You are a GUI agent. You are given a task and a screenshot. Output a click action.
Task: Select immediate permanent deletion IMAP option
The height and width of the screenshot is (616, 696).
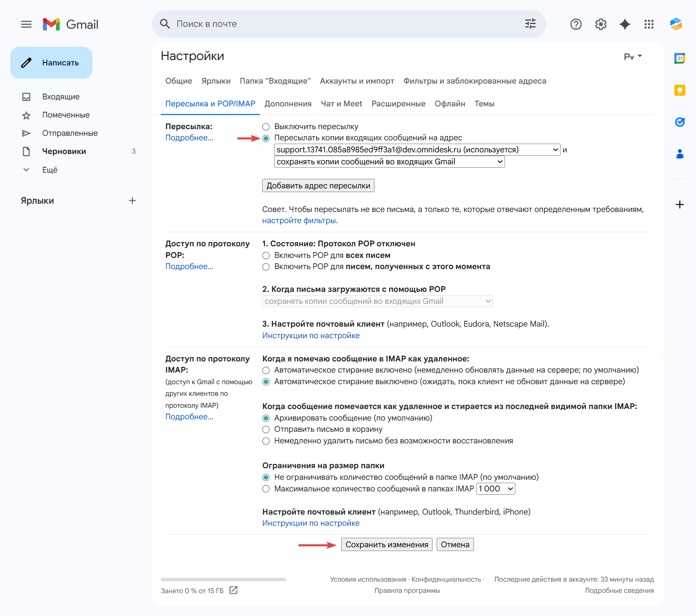pyautogui.click(x=266, y=441)
